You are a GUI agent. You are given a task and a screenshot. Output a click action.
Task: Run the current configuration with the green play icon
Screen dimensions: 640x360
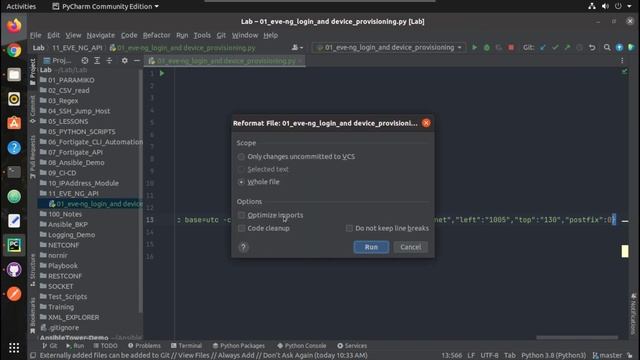pos(474,48)
